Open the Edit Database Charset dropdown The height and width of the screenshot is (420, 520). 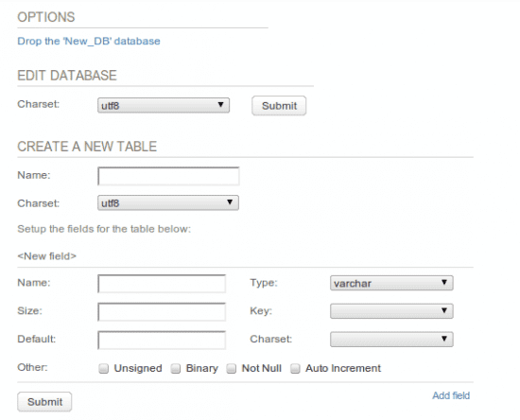(x=164, y=106)
